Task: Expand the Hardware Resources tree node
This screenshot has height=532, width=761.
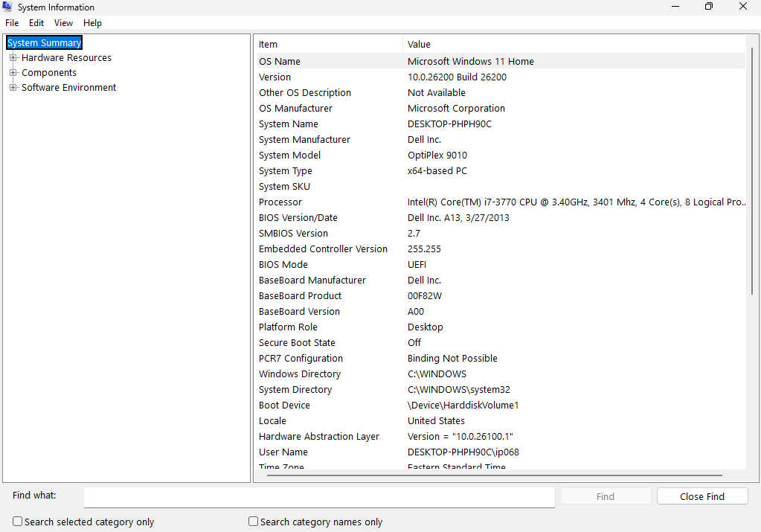Action: pyautogui.click(x=13, y=57)
